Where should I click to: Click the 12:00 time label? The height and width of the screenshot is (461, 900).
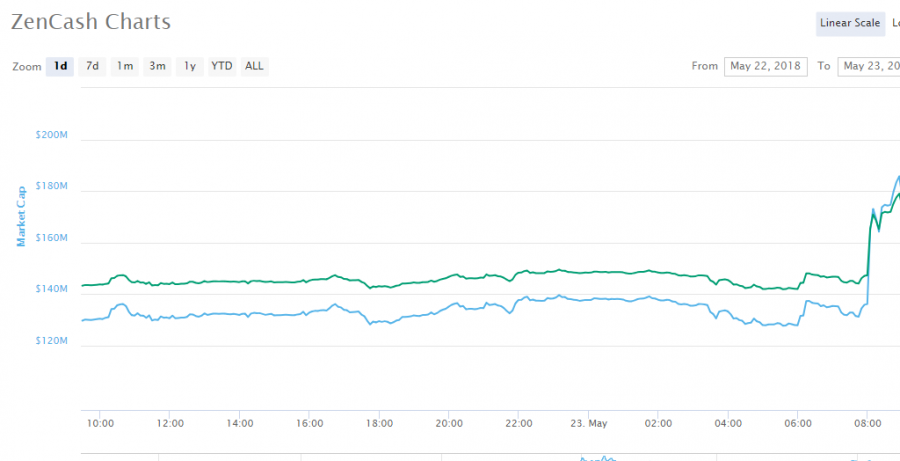(170, 424)
